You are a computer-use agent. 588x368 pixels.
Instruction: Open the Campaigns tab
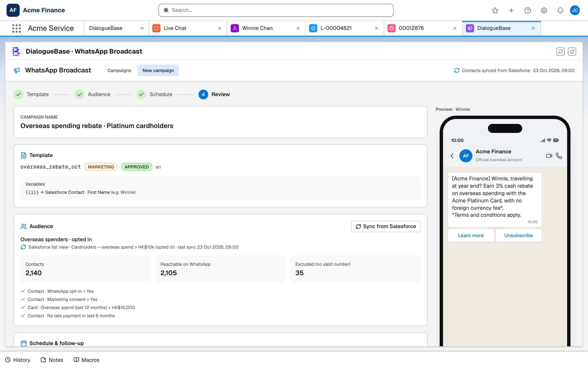119,71
